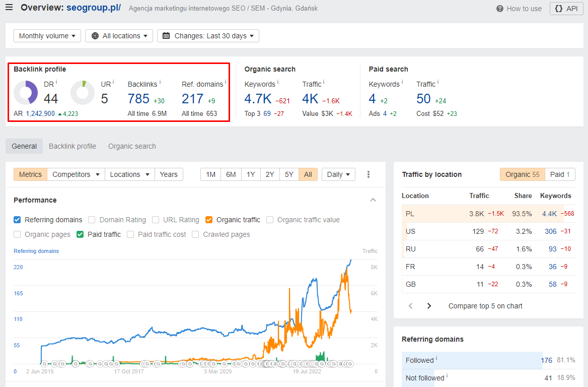Open the 4K organic traffic link
Image resolution: width=588 pixels, height=387 pixels.
point(311,99)
